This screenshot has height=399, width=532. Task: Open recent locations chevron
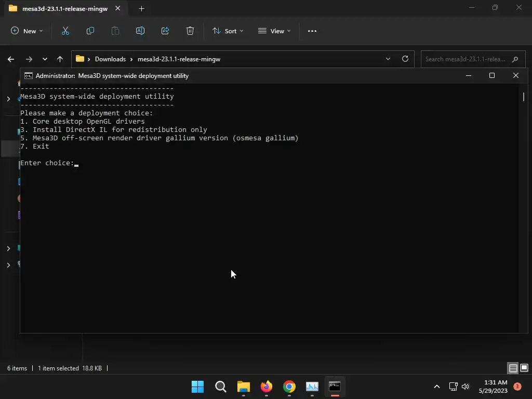coord(45,59)
